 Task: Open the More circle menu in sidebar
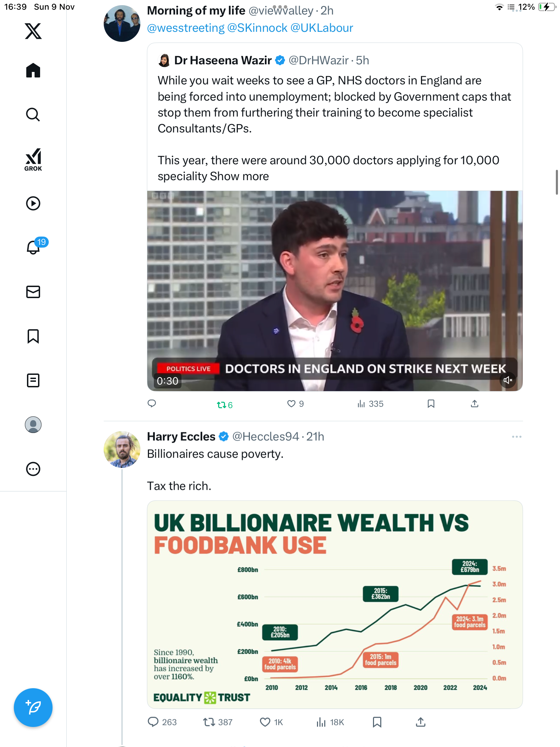pyautogui.click(x=33, y=469)
